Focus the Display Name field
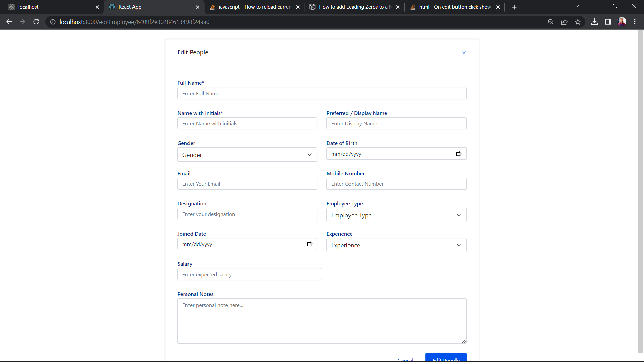 click(x=396, y=123)
